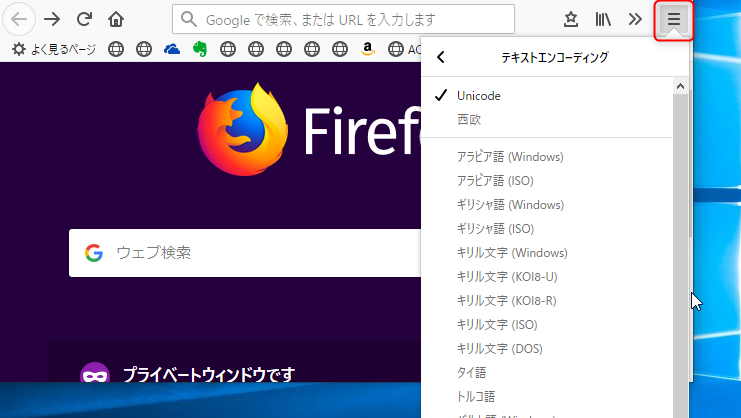Select トルコ語 encoding entry
741x418 pixels.
pos(546,397)
